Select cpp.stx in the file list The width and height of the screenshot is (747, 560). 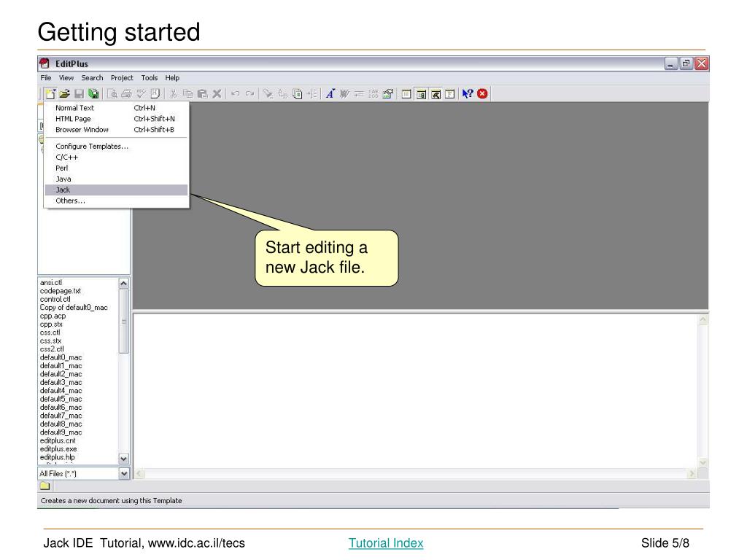(x=52, y=324)
